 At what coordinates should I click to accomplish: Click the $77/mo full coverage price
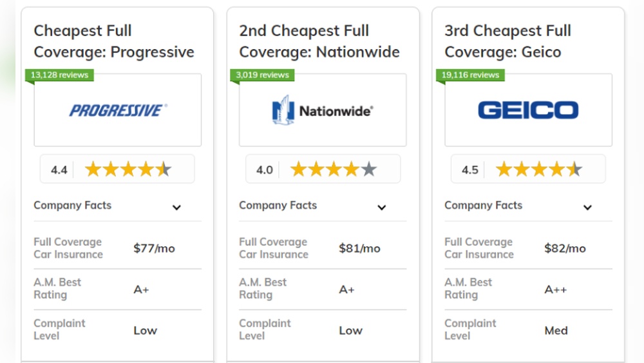coord(154,248)
